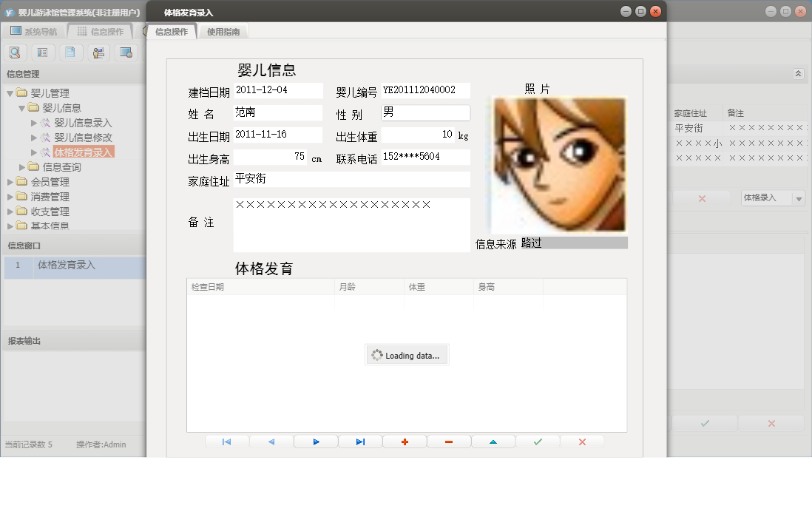Switch to the 使用指南 tab
The height and width of the screenshot is (514, 812).
pos(224,32)
